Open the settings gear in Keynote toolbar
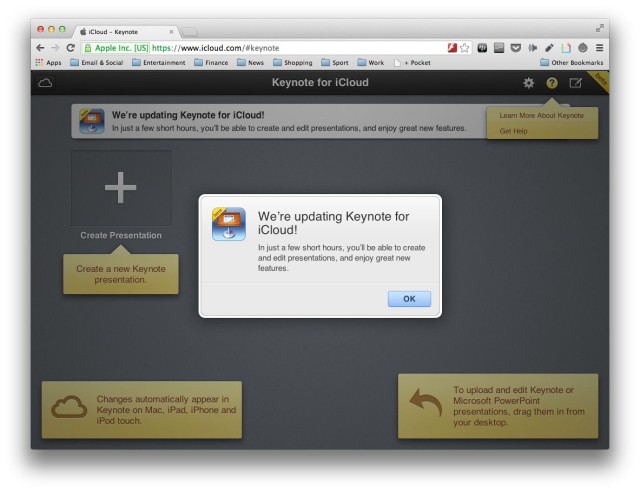Viewport: 640px width, 492px height. coord(529,83)
